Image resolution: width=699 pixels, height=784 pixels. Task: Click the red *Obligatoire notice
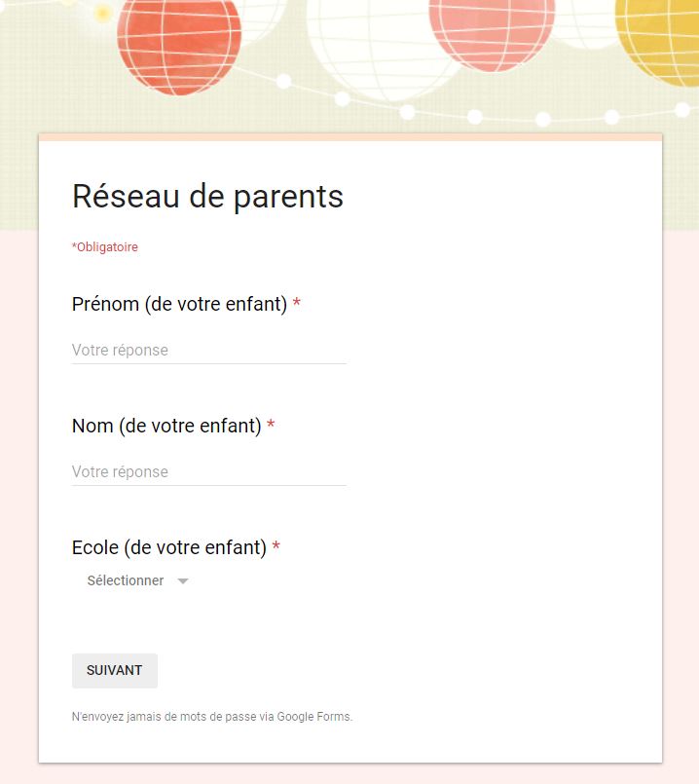[105, 247]
